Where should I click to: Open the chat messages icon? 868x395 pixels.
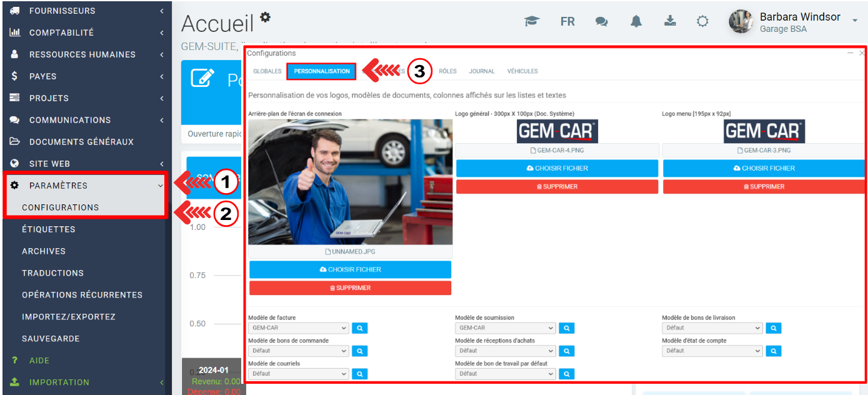coord(601,21)
